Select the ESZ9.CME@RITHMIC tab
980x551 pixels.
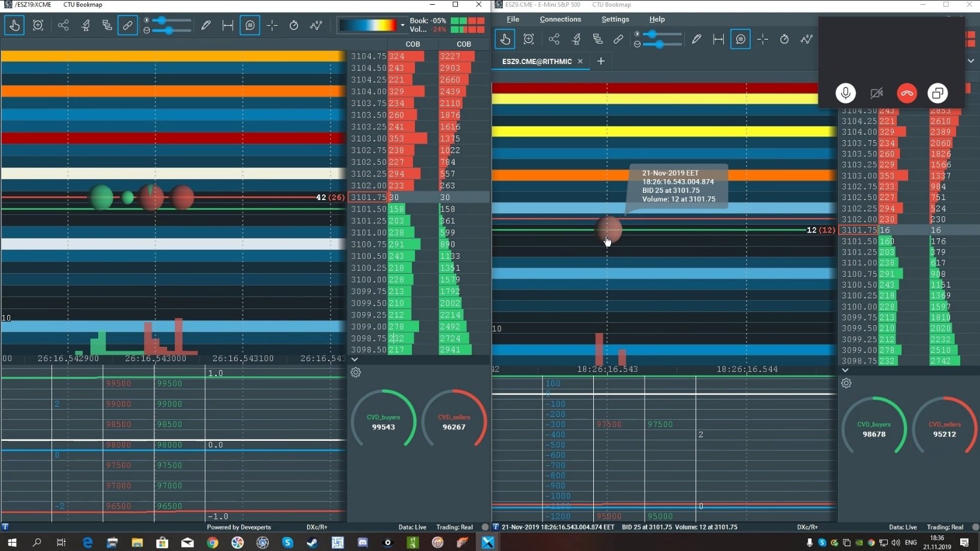coord(536,61)
